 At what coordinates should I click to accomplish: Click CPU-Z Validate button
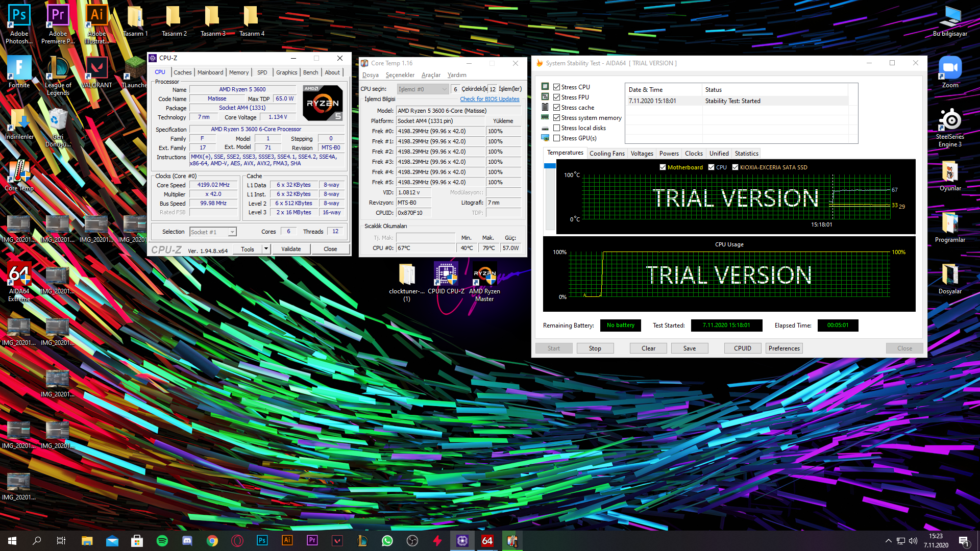click(291, 249)
